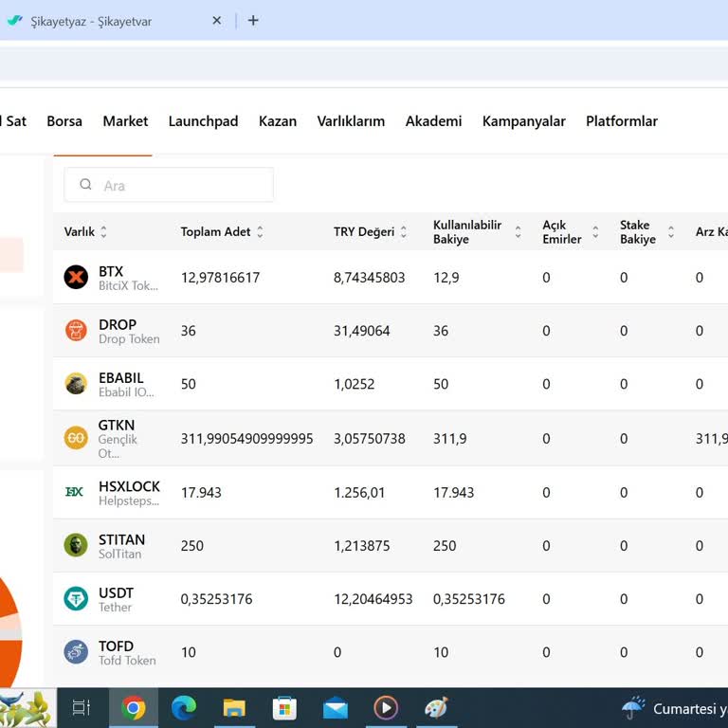
Task: Click the GTKN yellow coin icon
Action: coord(76,438)
